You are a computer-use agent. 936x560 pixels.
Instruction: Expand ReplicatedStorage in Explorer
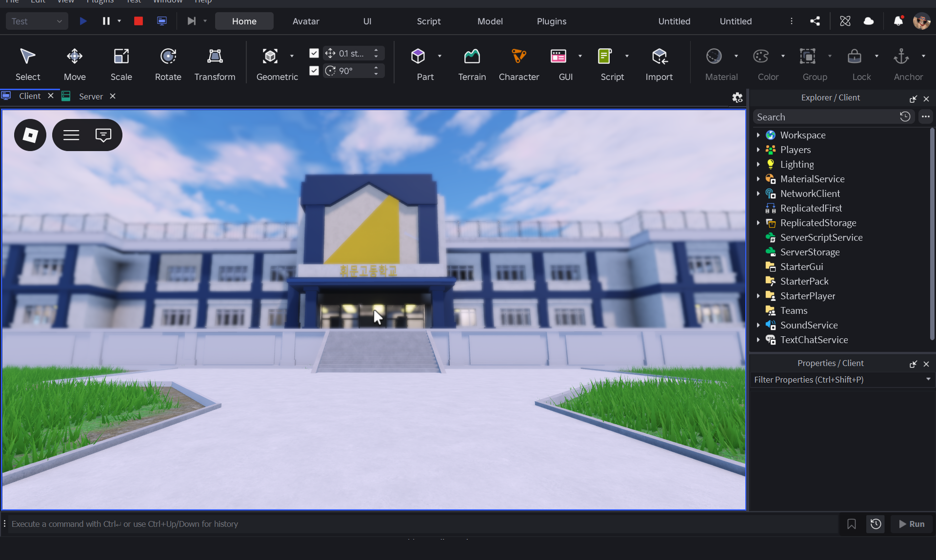(x=758, y=223)
